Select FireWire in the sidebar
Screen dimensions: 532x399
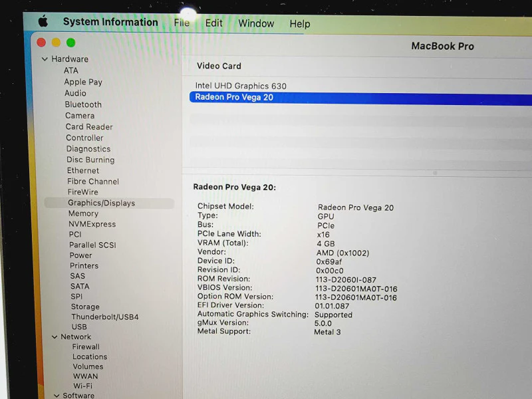tap(82, 192)
